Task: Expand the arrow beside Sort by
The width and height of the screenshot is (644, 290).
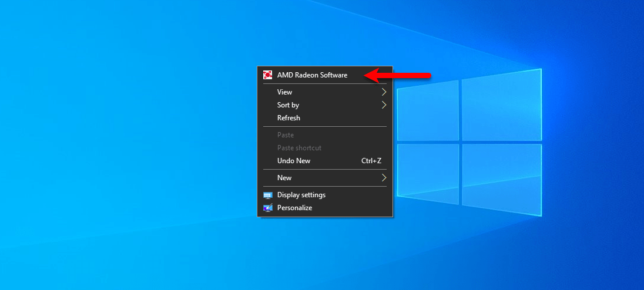Action: (384, 105)
